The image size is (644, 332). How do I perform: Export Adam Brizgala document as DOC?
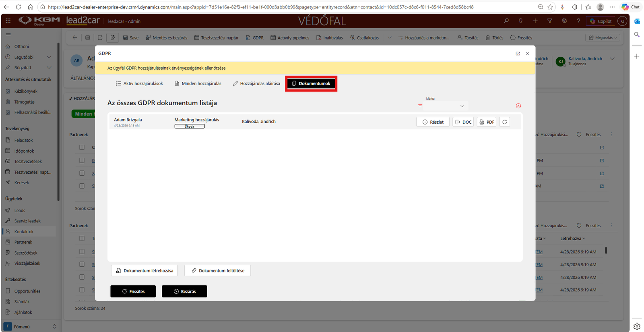[463, 122]
